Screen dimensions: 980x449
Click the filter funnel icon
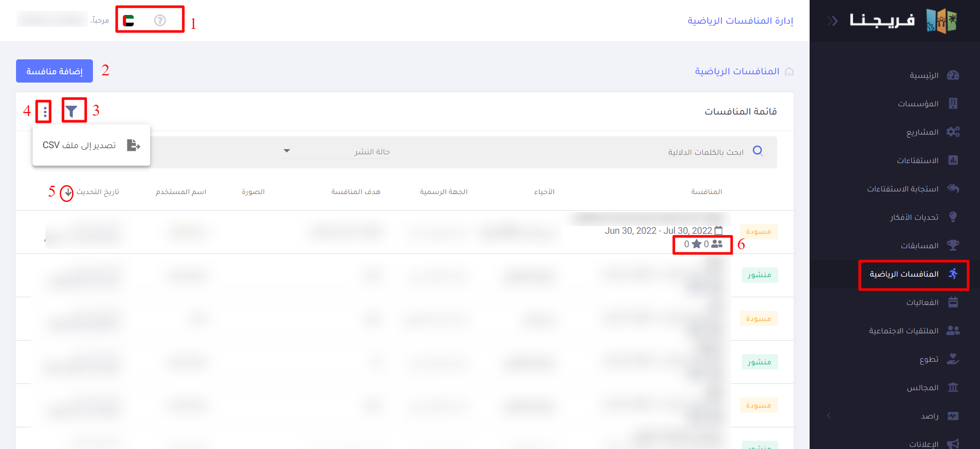(x=72, y=111)
